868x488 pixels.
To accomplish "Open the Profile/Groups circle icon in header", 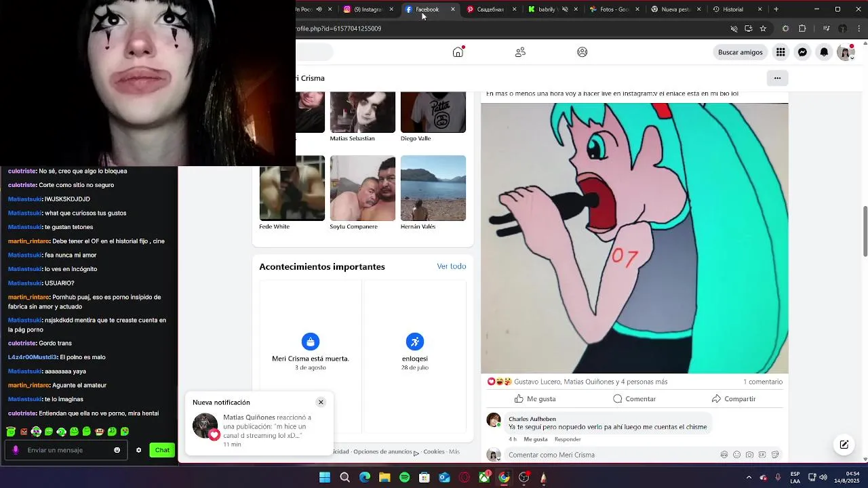I will (582, 52).
